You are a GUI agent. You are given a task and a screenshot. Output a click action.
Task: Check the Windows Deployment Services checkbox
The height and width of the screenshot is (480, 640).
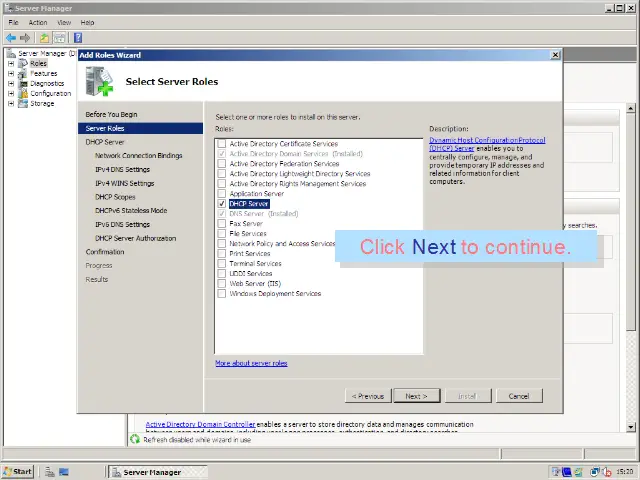click(x=222, y=293)
